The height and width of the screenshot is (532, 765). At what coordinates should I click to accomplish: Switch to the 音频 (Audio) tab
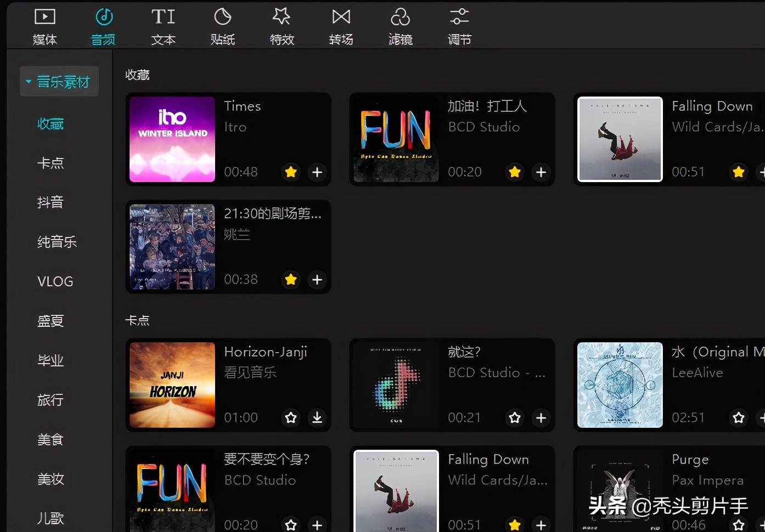click(x=103, y=27)
